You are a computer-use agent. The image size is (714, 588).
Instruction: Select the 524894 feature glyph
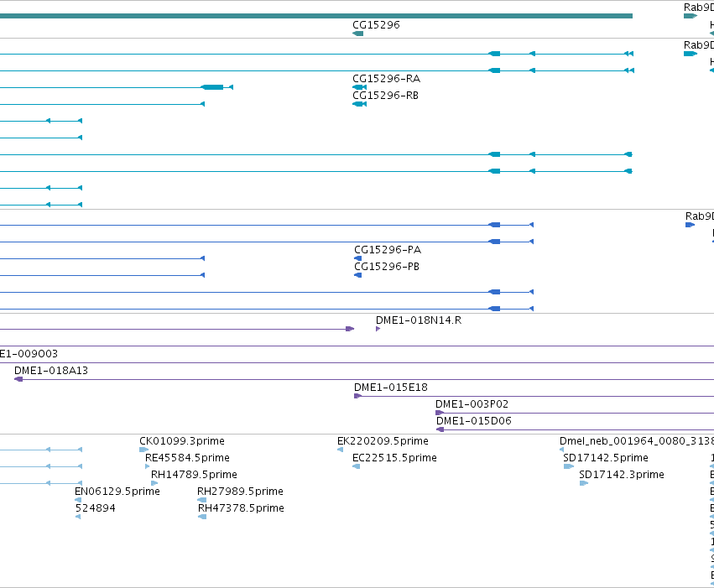click(78, 517)
